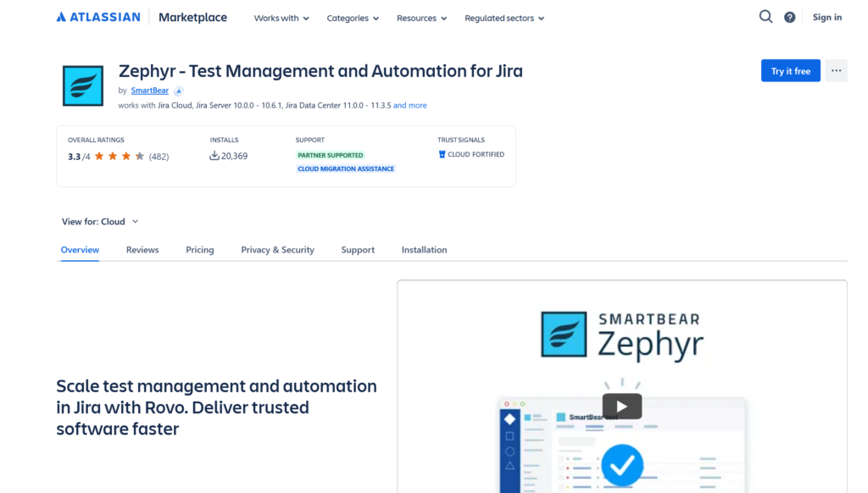This screenshot has width=868, height=493.
Task: Expand the Regulated sectors menu
Action: pyautogui.click(x=504, y=19)
